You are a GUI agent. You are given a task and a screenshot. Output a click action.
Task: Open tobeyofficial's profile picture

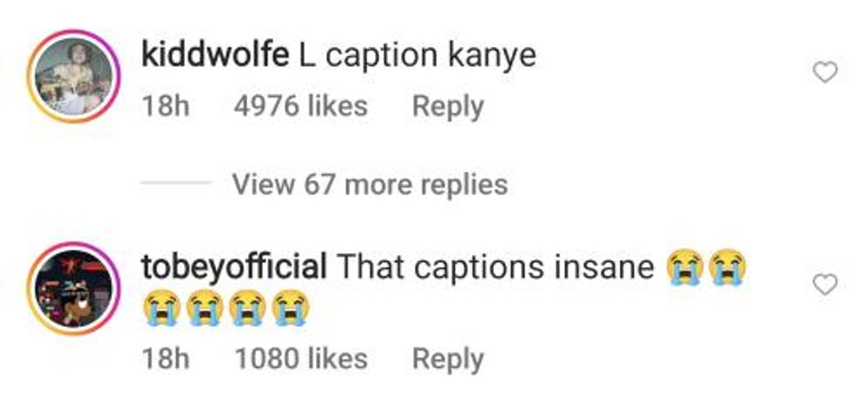pos(74,288)
